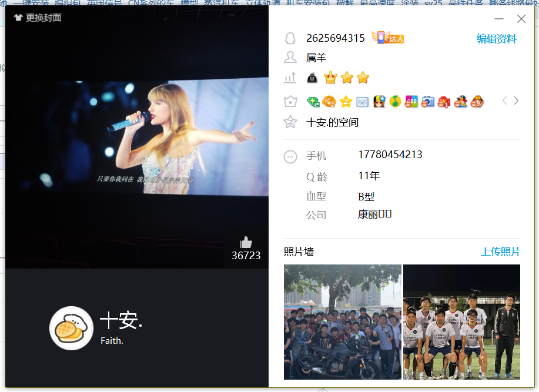Click the phone number 17780454213
539x392 pixels.
pos(390,155)
